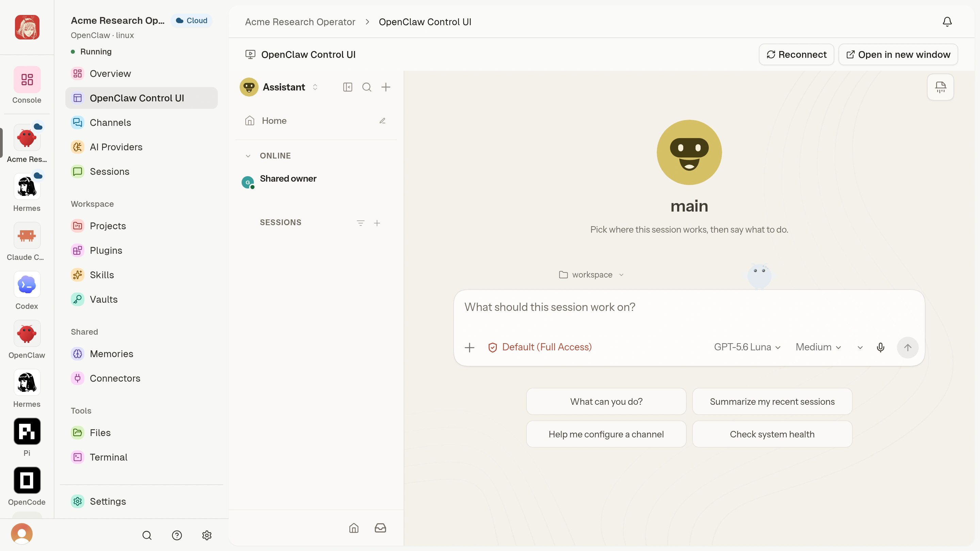Screen dimensions: 980x551
Task: Open AI Providers in the sidebar
Action: click(141, 147)
